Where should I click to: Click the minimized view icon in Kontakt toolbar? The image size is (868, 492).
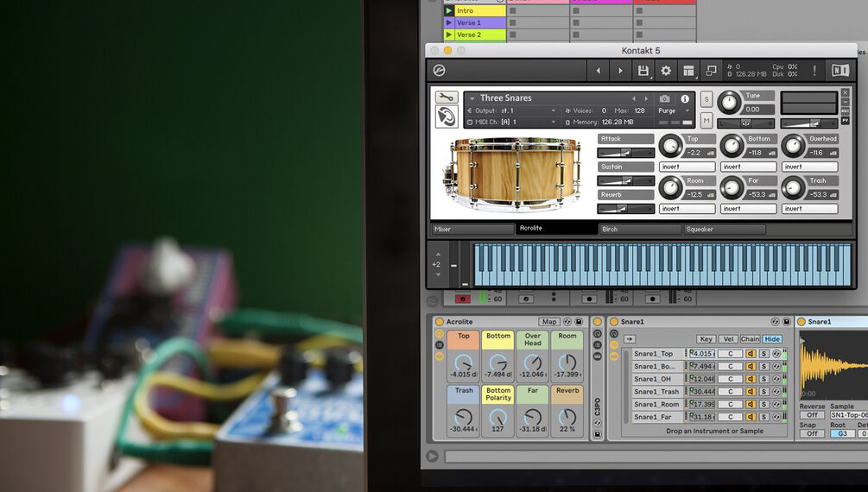(711, 71)
